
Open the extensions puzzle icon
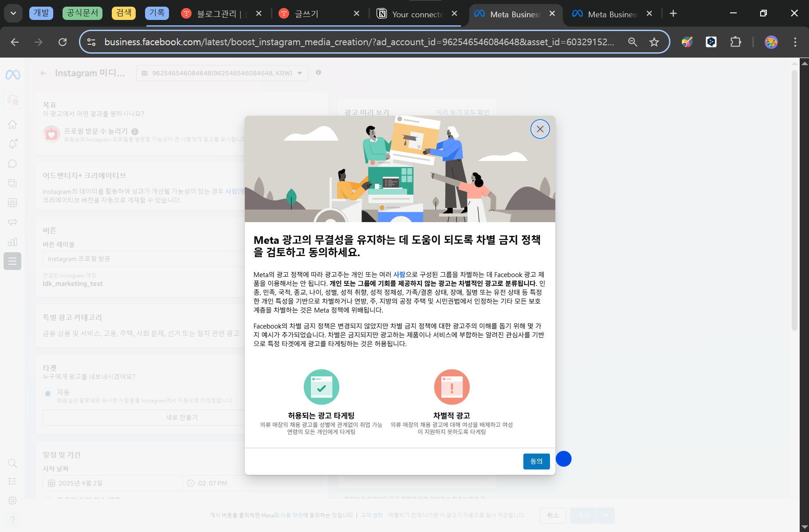click(x=735, y=42)
